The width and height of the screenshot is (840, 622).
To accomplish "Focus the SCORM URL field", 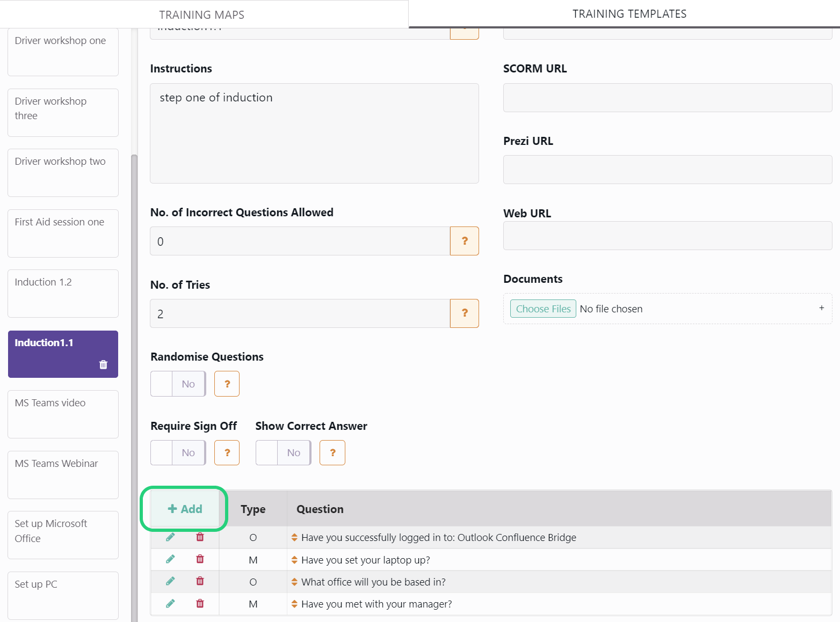I will pyautogui.click(x=668, y=98).
